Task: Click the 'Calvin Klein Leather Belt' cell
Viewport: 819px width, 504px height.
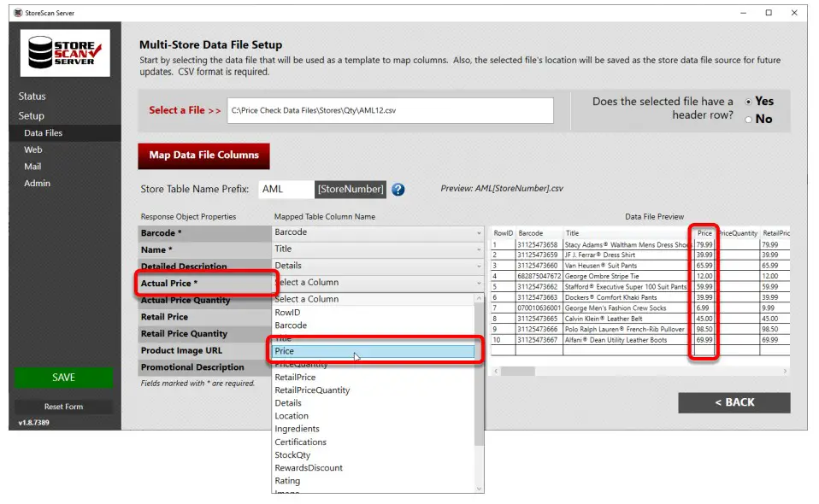Action: [x=628, y=319]
